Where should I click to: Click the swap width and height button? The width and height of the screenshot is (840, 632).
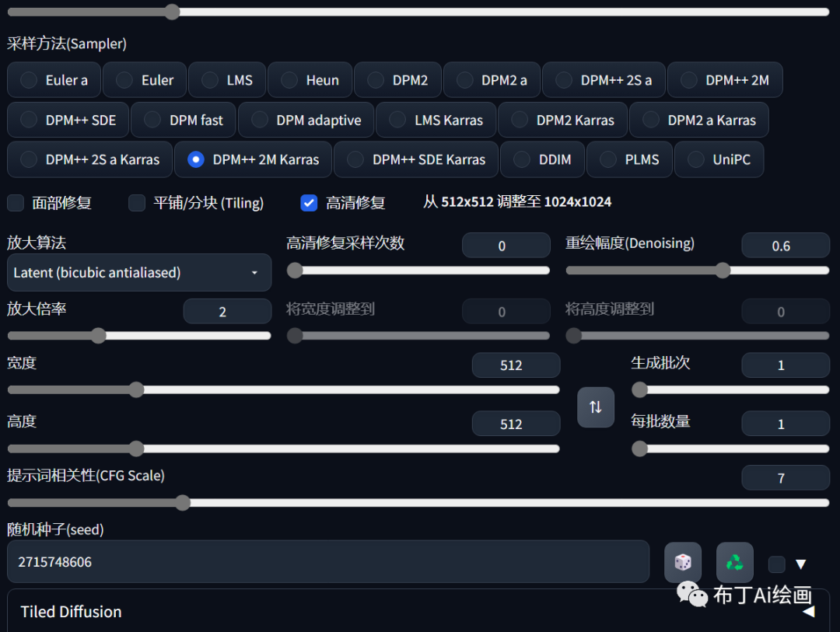click(x=595, y=407)
